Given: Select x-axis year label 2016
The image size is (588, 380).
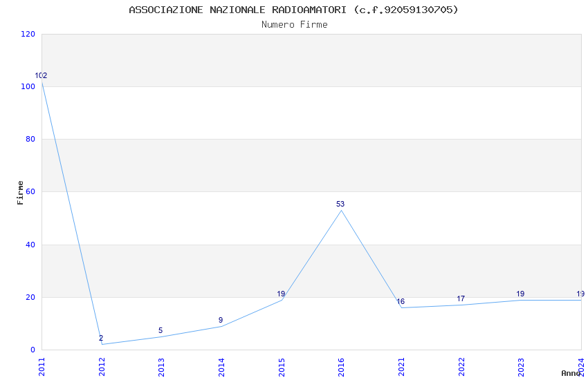Looking at the screenshot, I should tap(341, 367).
